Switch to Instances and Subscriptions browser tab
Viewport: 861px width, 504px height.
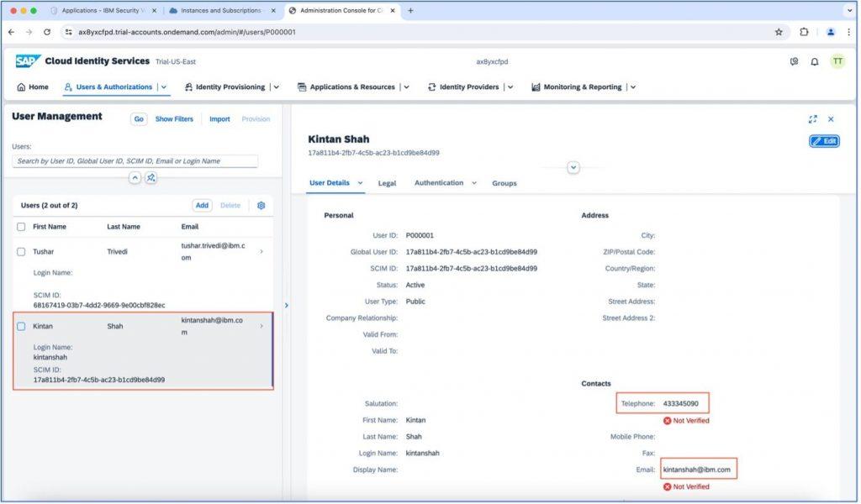(x=222, y=10)
